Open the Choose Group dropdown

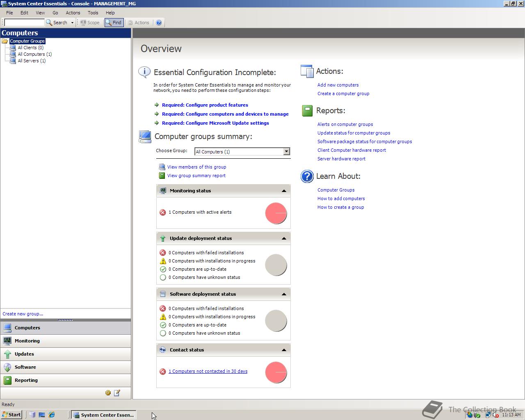coord(287,152)
